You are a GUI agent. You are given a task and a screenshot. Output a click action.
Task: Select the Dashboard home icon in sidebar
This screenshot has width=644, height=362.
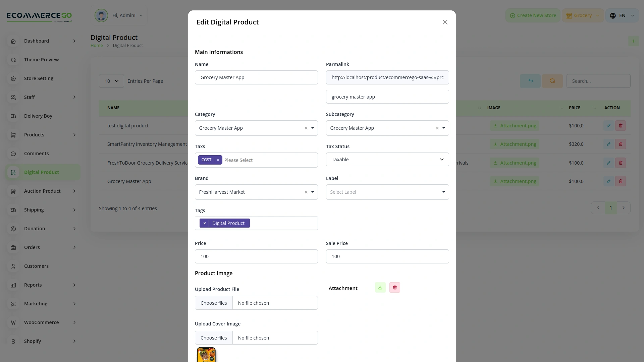point(13,41)
